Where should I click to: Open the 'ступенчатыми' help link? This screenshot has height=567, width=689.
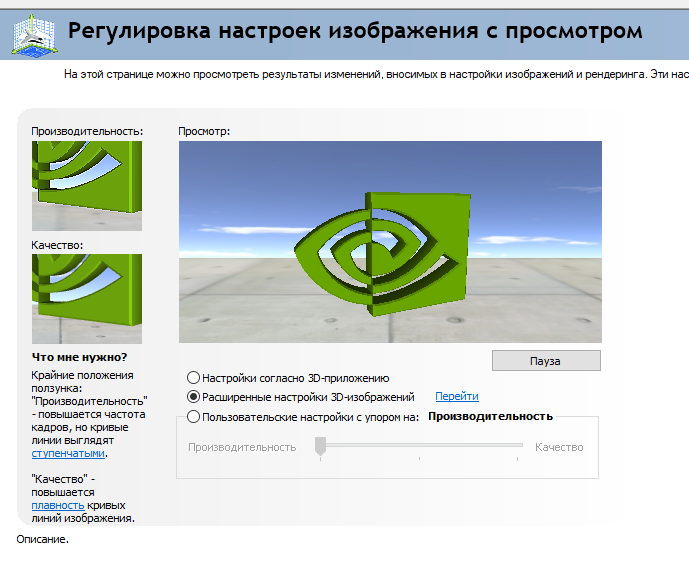pos(68,453)
